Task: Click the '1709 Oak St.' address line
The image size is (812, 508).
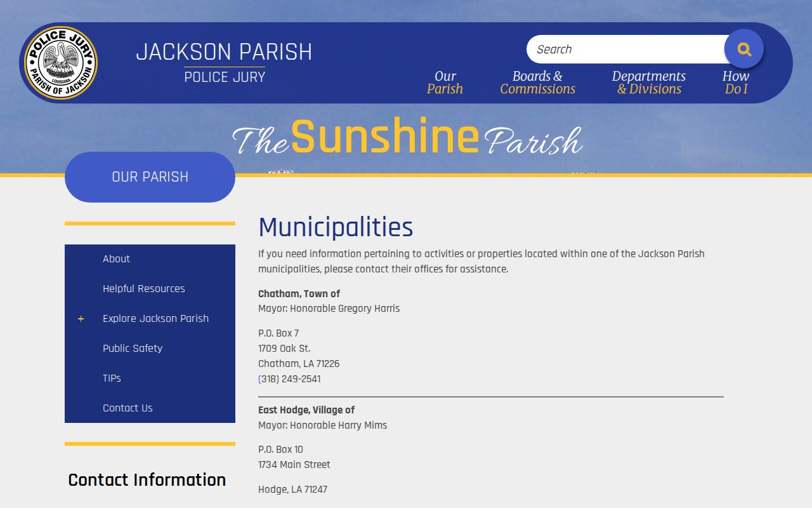Action: coord(284,349)
